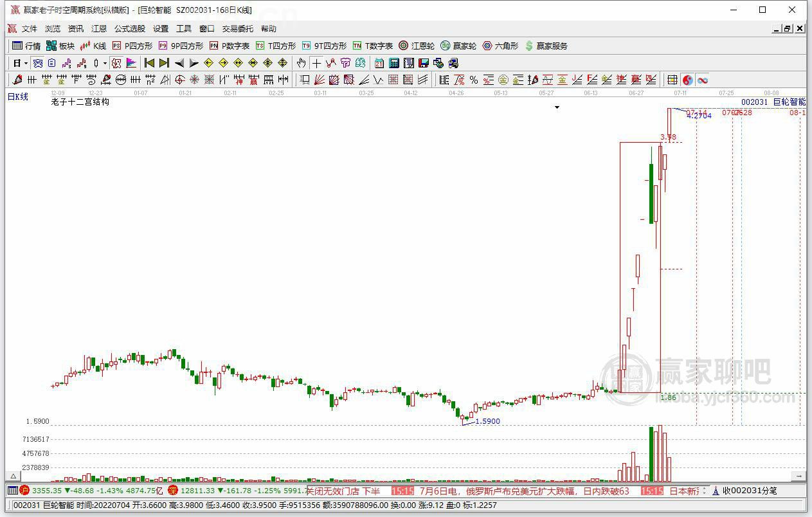Image resolution: width=812 pixels, height=517 pixels.
Task: Select the zigzag wave line tool
Action: (378, 80)
